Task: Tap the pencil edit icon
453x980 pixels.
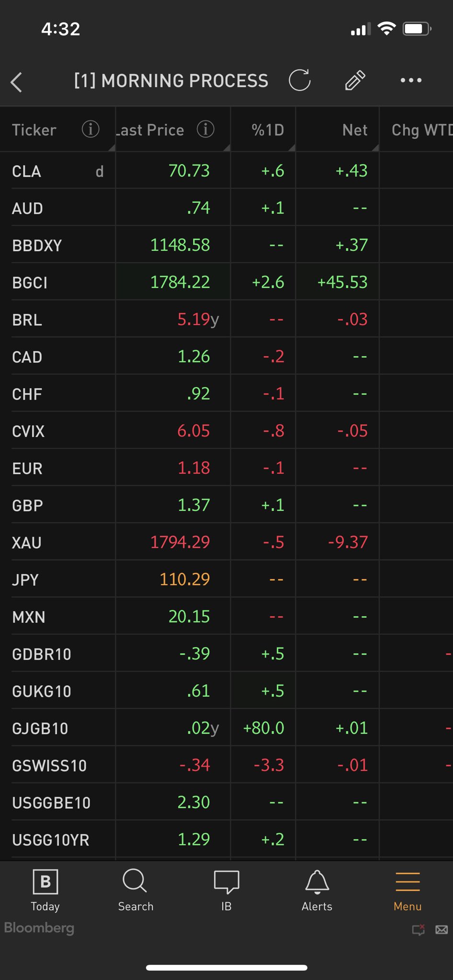Action: point(355,80)
